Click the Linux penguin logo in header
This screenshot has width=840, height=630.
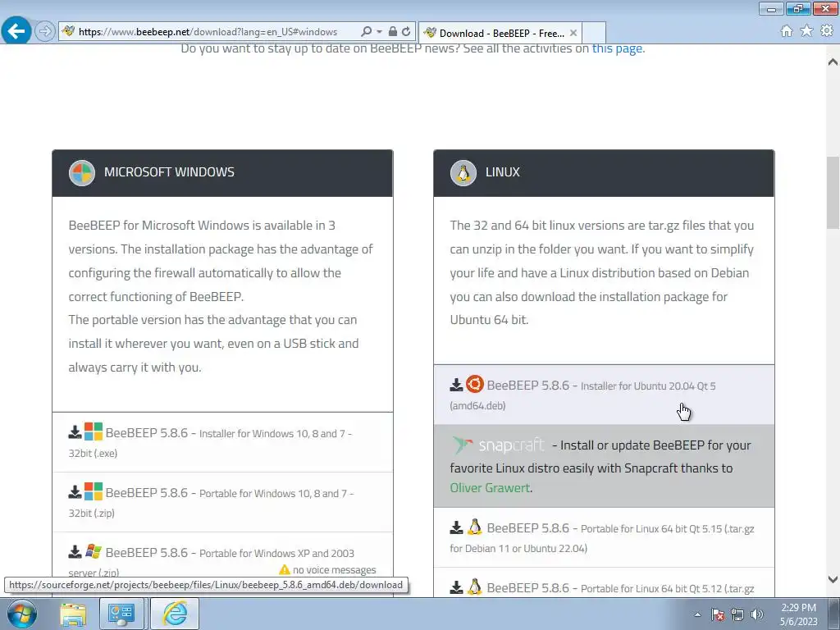click(x=463, y=172)
